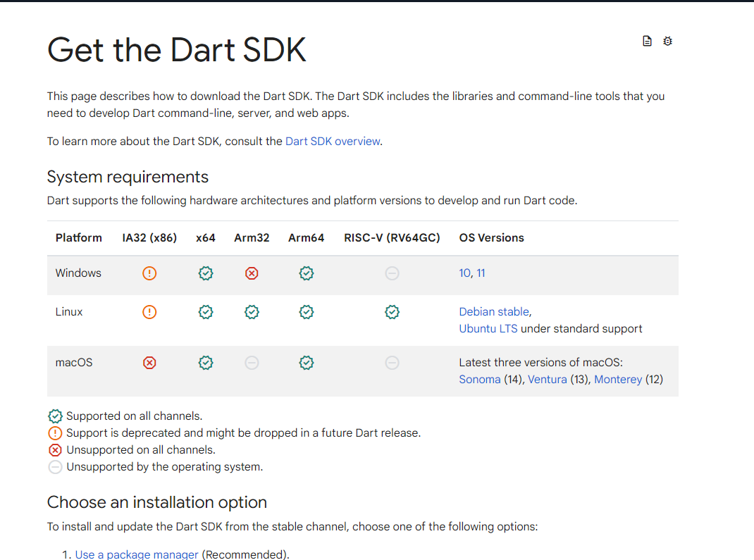Select the Linux row label
The image size is (754, 560).
[69, 311]
